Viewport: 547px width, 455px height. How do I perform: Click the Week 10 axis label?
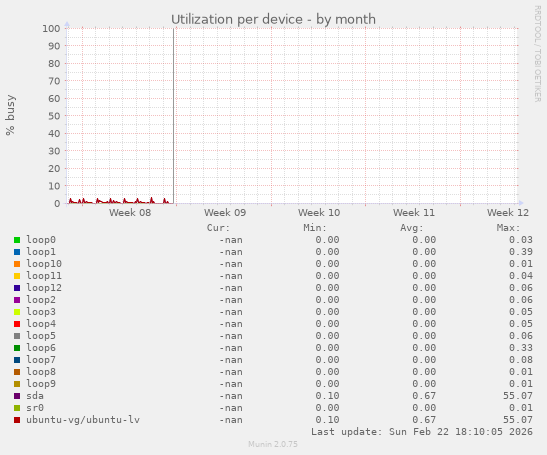click(319, 212)
